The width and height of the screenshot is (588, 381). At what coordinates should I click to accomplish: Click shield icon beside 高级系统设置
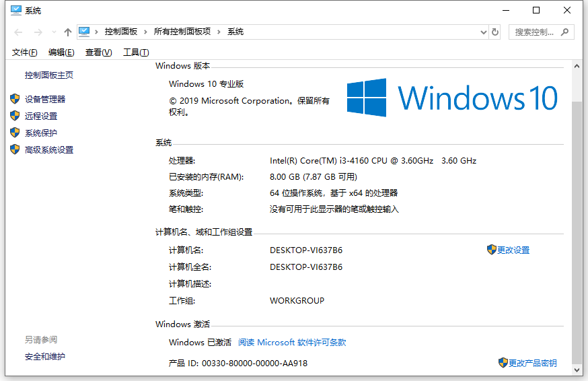point(15,149)
